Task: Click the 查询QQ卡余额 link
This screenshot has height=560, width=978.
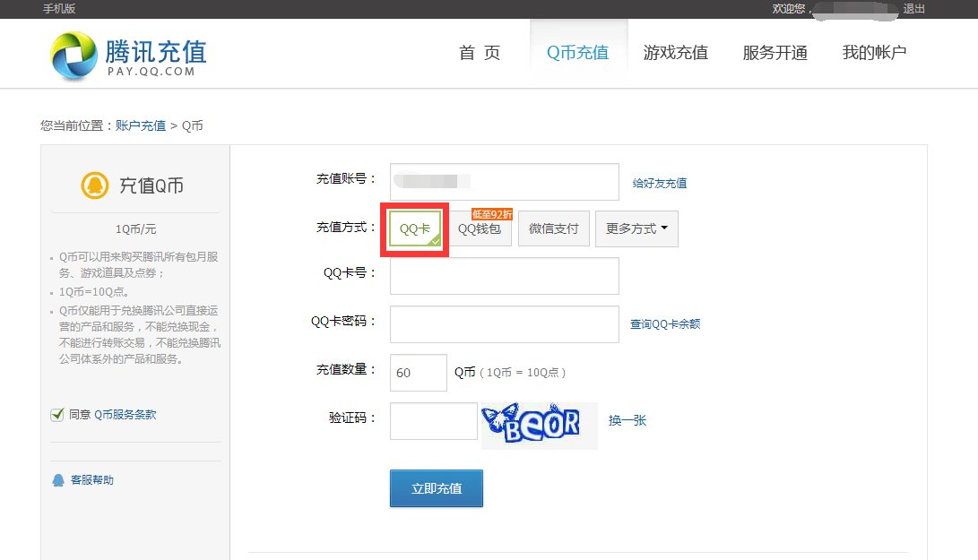Action: [x=665, y=324]
